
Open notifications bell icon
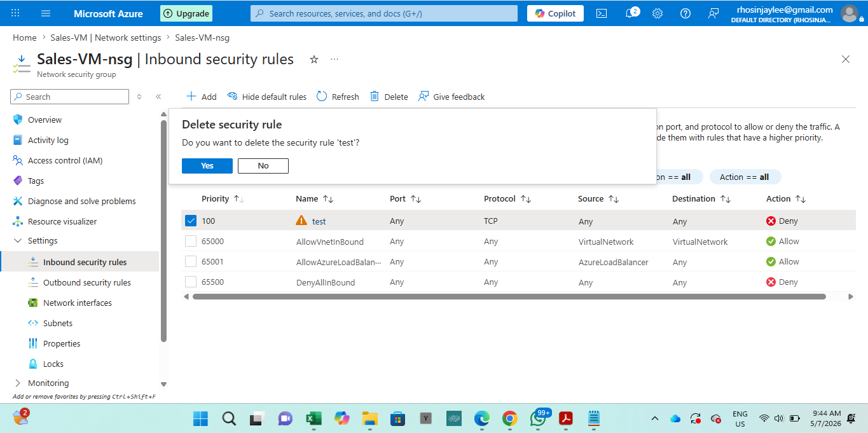[630, 13]
